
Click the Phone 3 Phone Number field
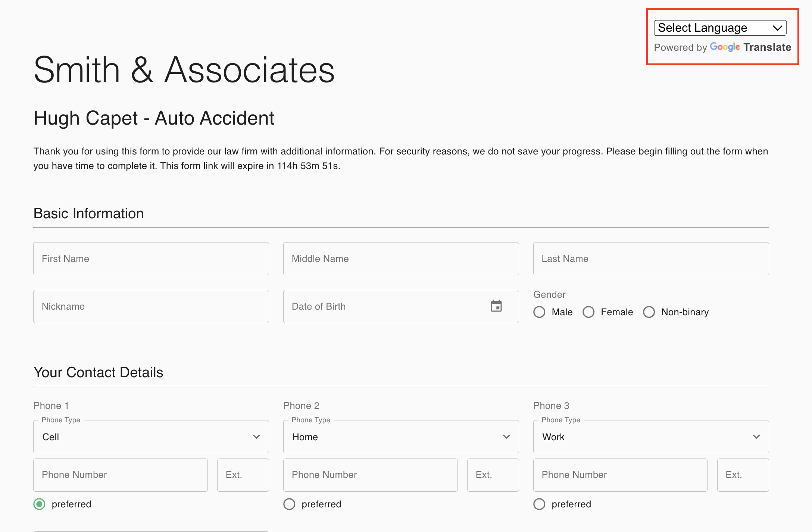click(x=620, y=475)
